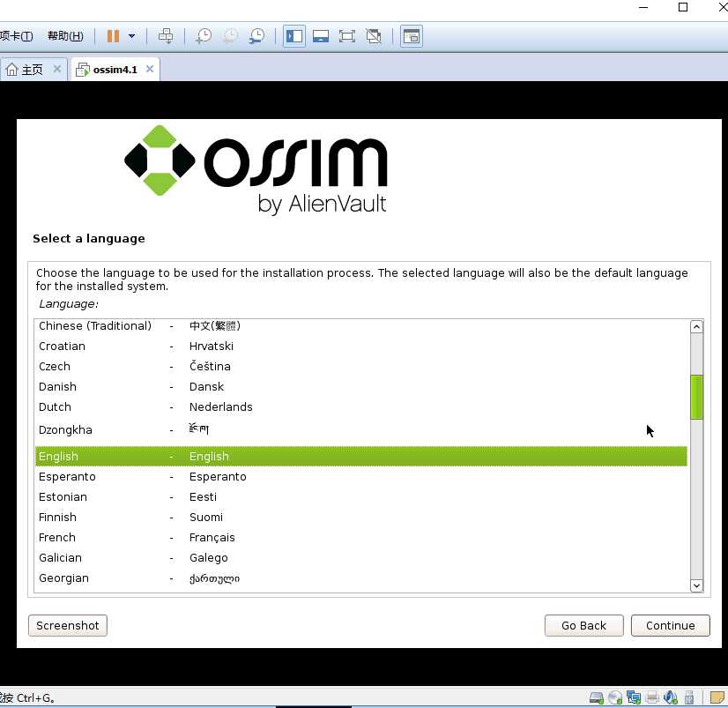Minimize the VMware window

click(643, 7)
